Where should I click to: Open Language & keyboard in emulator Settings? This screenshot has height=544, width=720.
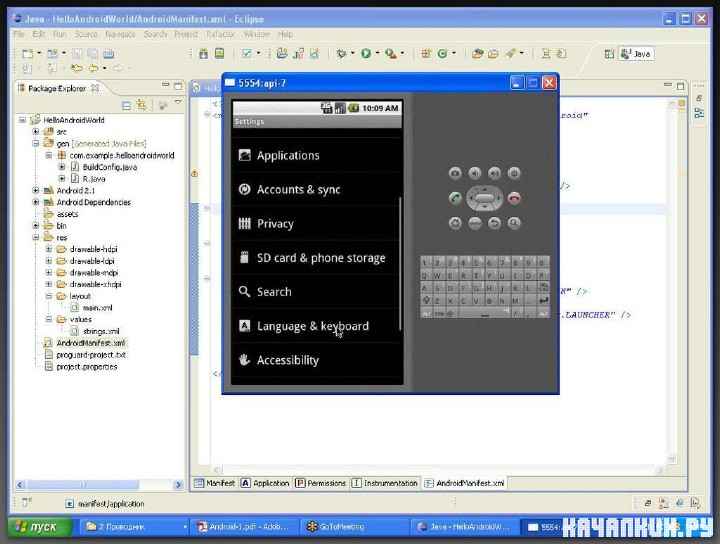click(x=316, y=326)
